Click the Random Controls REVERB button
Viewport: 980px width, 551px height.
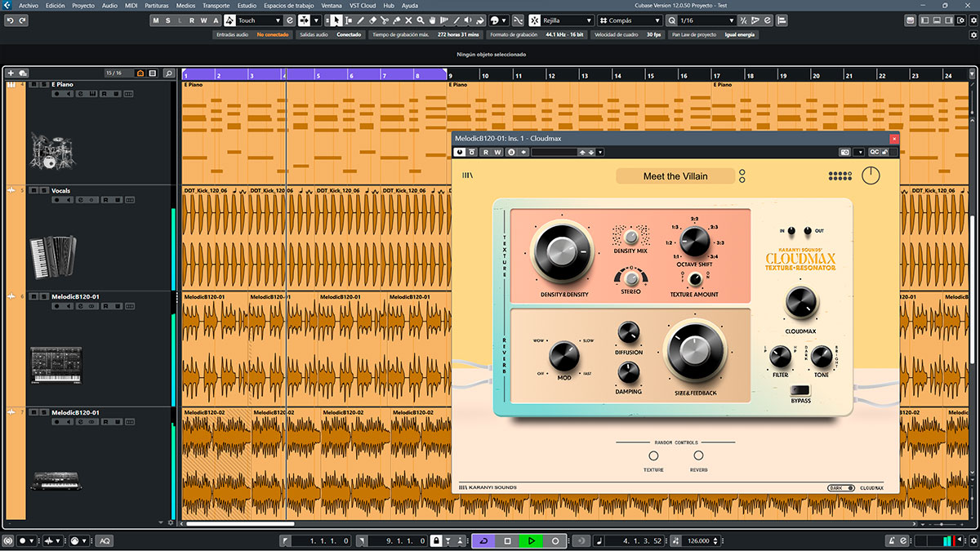698,456
